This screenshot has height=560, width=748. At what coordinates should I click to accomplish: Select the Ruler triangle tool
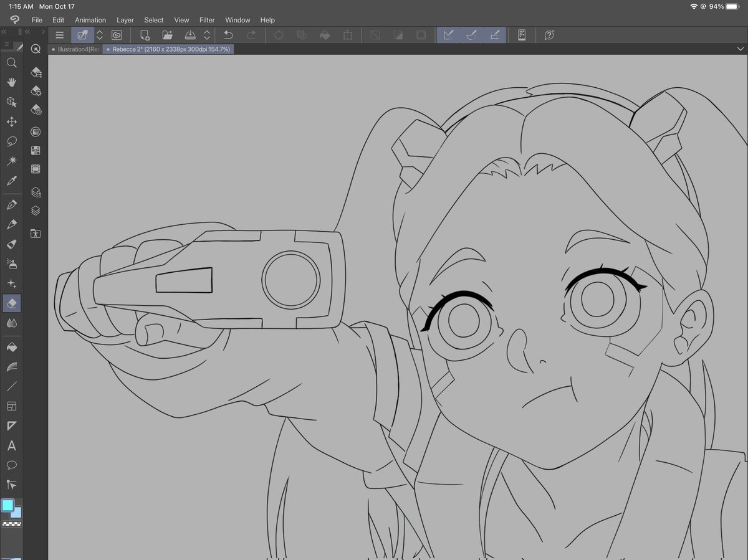[11, 426]
